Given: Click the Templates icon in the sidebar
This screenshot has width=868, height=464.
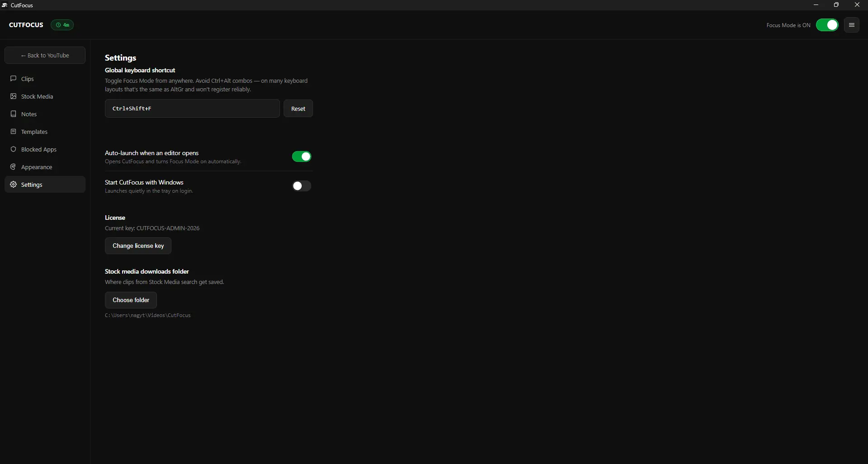Looking at the screenshot, I should 14,132.
